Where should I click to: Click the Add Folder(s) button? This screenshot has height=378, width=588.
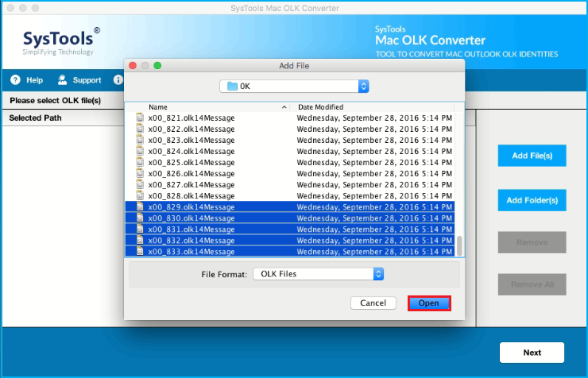tap(532, 200)
